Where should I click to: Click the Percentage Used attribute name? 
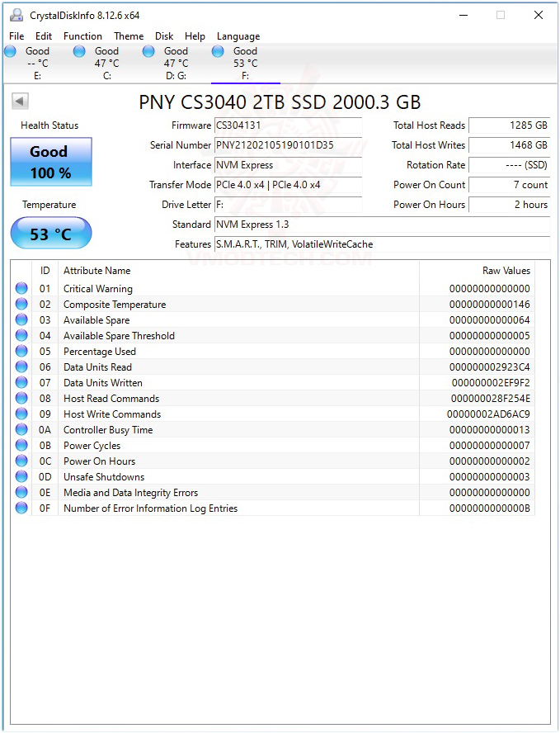(x=100, y=352)
